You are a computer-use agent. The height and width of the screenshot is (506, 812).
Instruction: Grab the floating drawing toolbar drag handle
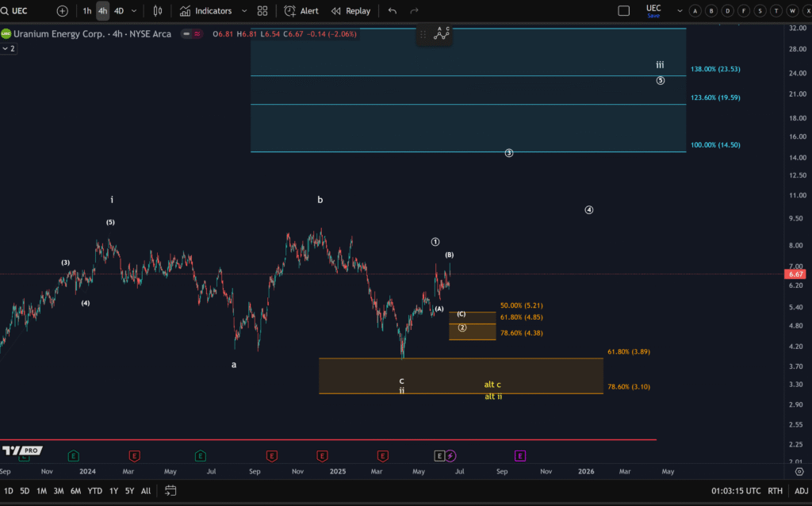423,34
